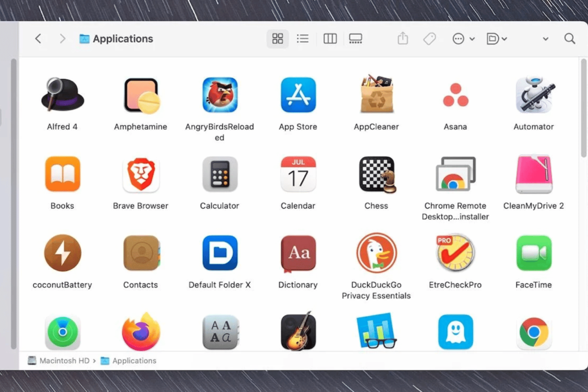Click the Applications window title
The height and width of the screenshot is (392, 588).
[123, 39]
